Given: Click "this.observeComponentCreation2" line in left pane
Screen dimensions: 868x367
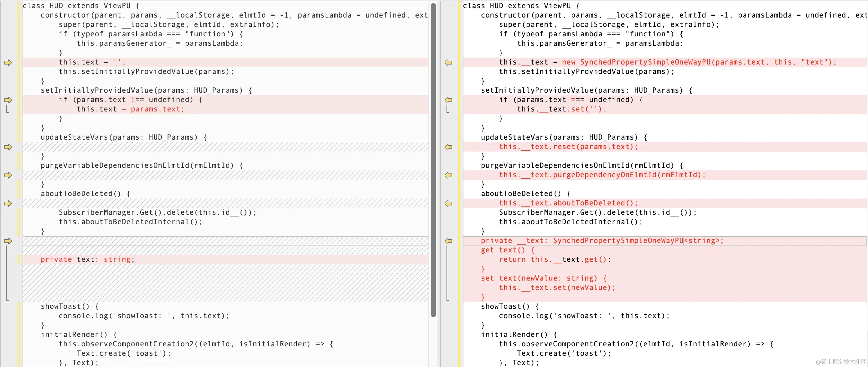Looking at the screenshot, I should tap(196, 344).
